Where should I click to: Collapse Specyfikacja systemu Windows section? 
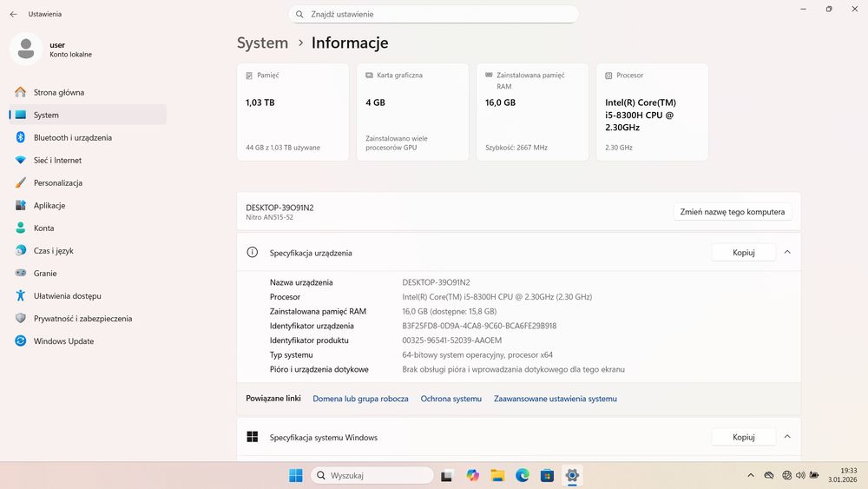click(x=787, y=437)
